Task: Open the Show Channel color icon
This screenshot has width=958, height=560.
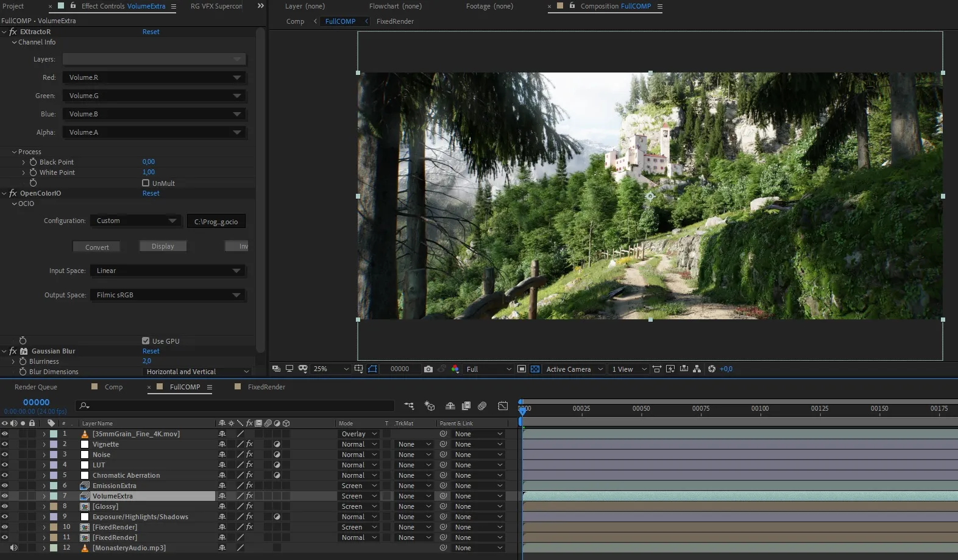Action: pos(455,369)
